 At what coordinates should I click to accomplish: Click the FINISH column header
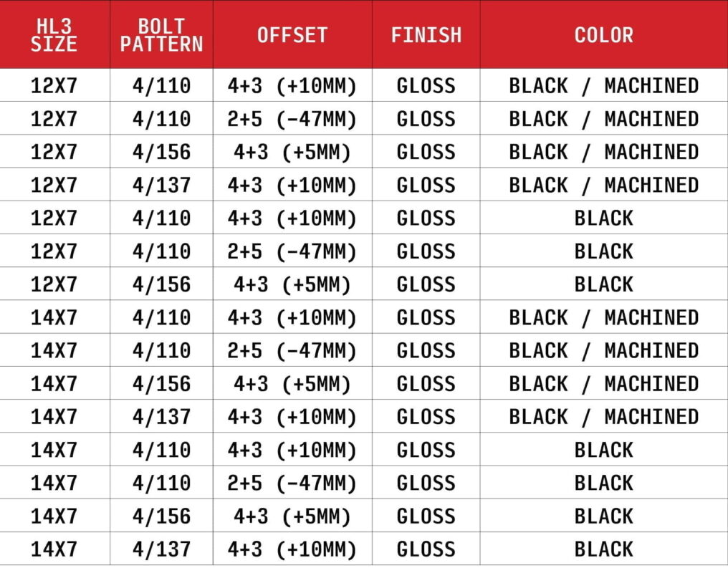click(x=426, y=35)
